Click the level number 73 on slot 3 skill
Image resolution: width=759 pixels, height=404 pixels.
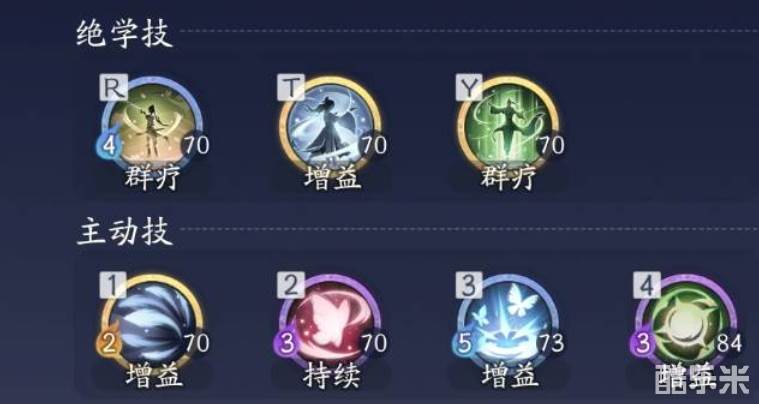pyautogui.click(x=549, y=343)
